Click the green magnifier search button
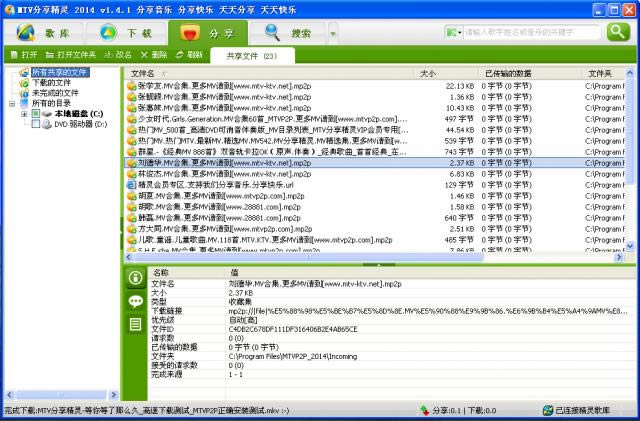The image size is (640, 421). click(618, 32)
